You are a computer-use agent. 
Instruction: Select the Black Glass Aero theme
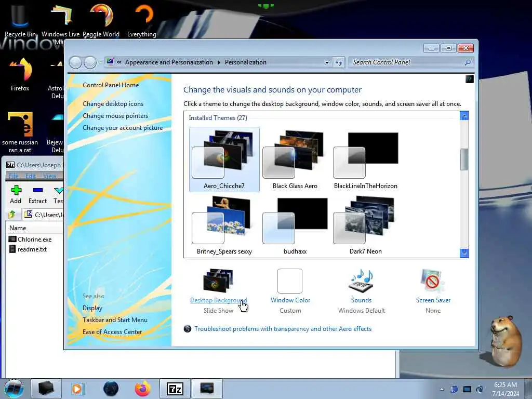(x=295, y=159)
